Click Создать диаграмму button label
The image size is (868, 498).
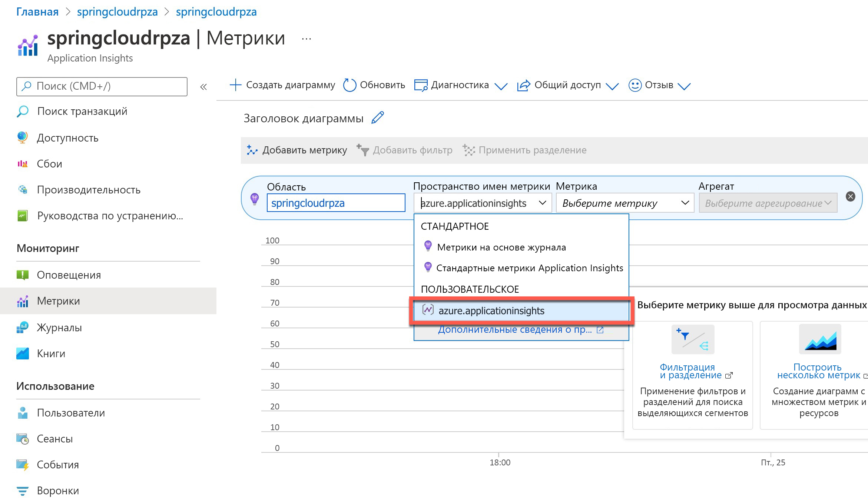tap(291, 85)
